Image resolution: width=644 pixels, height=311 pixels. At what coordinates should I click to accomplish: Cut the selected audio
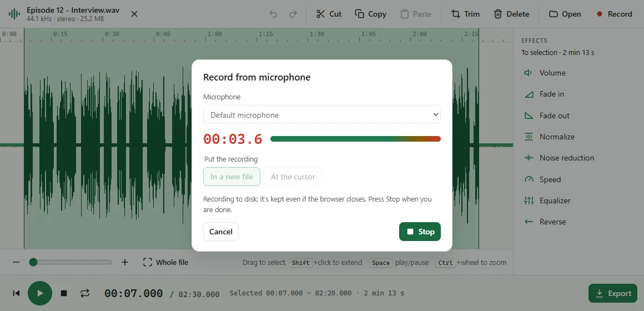pyautogui.click(x=329, y=14)
